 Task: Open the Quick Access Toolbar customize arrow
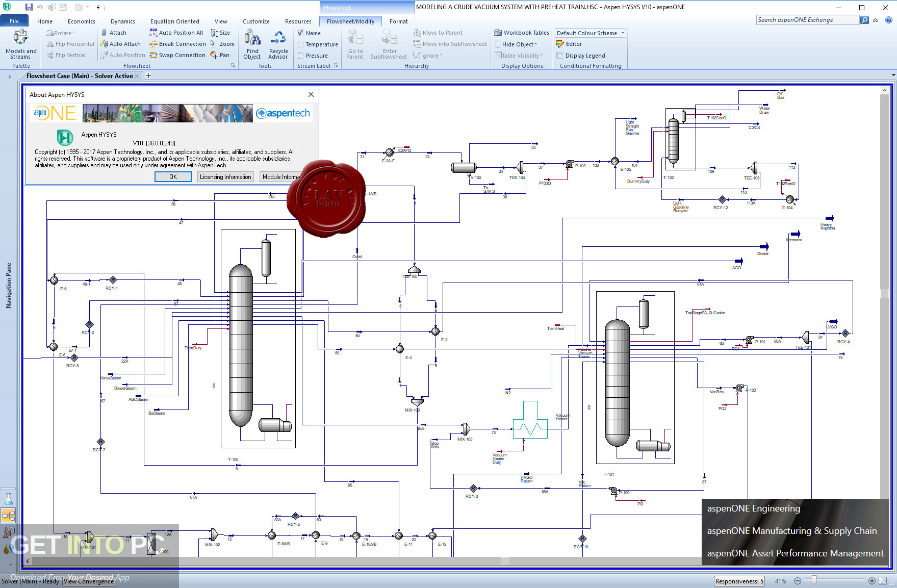98,7
